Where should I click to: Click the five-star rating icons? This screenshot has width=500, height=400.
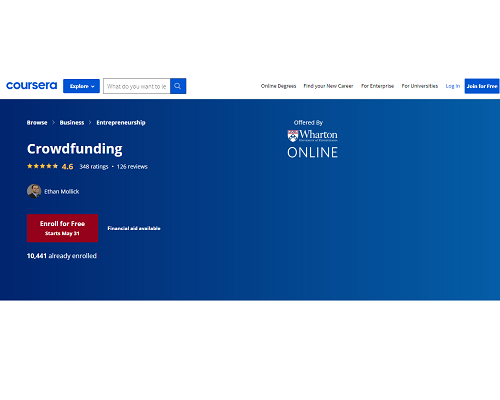pyautogui.click(x=42, y=166)
